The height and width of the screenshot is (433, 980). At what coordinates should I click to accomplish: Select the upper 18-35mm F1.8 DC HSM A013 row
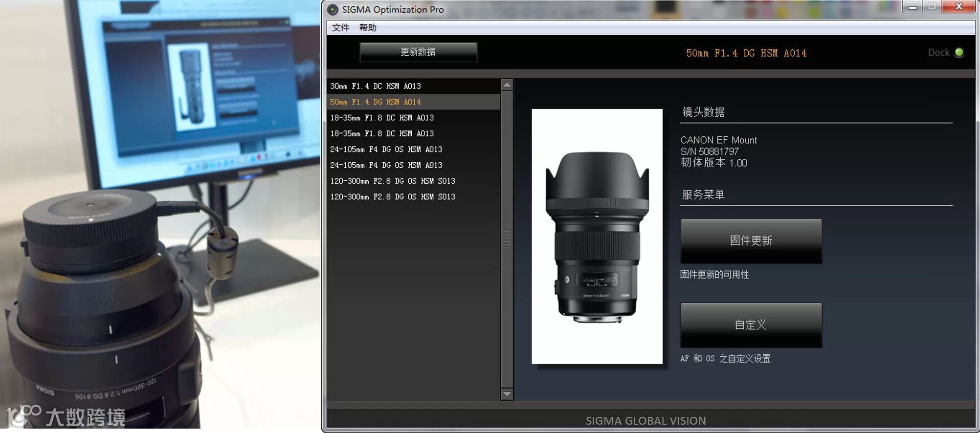[x=414, y=118]
